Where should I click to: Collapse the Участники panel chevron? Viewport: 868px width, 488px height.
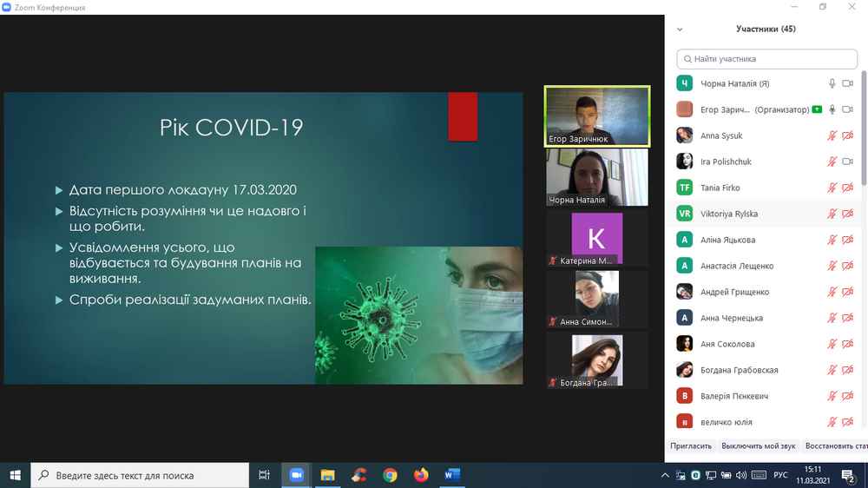coord(680,30)
